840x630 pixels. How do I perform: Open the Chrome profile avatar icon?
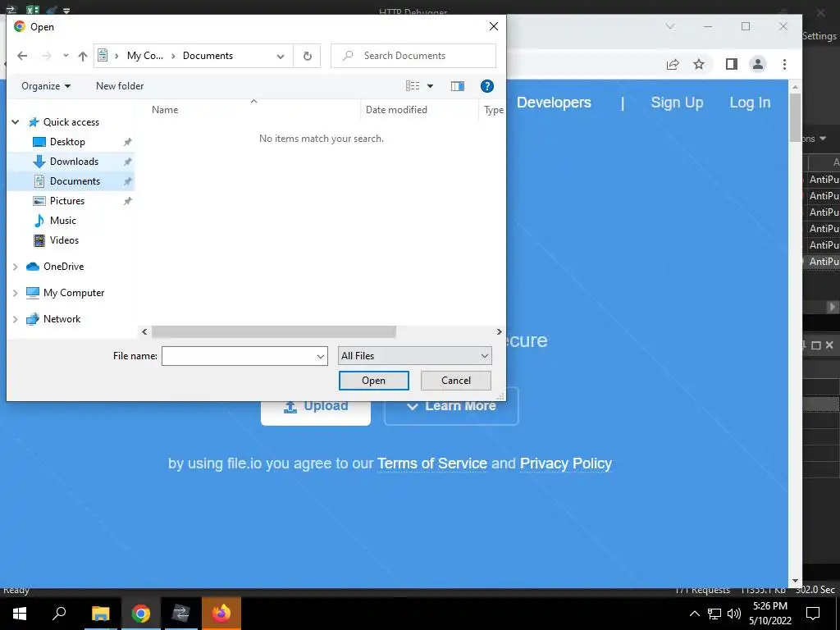point(757,64)
